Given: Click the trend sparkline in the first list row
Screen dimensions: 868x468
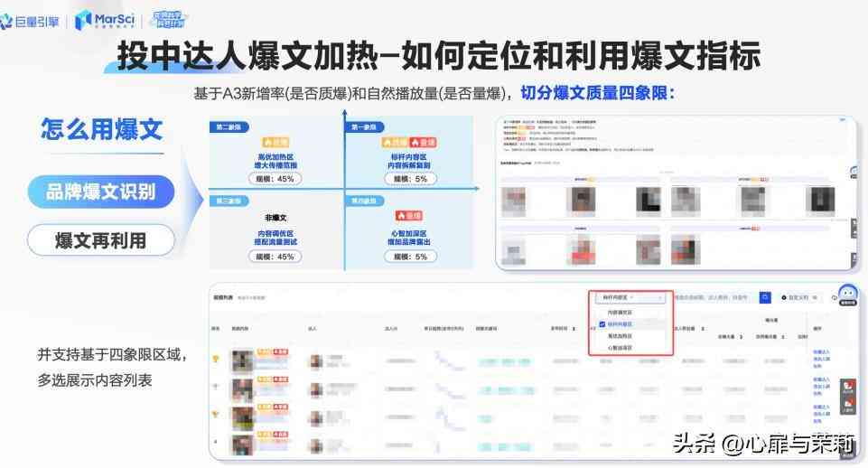Looking at the screenshot, I should (449, 361).
